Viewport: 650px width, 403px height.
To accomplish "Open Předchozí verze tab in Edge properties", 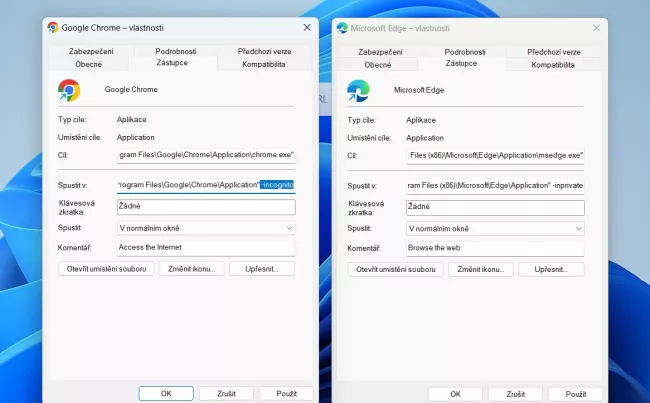I will click(x=554, y=52).
